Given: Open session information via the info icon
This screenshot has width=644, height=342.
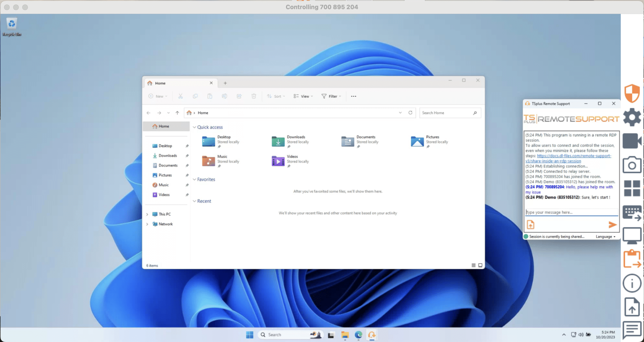Looking at the screenshot, I should [632, 283].
